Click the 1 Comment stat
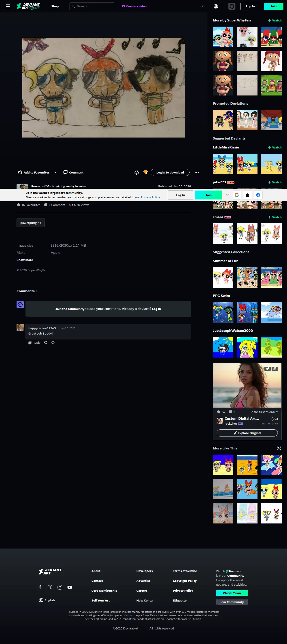The height and width of the screenshot is (644, 287). pyautogui.click(x=55, y=205)
